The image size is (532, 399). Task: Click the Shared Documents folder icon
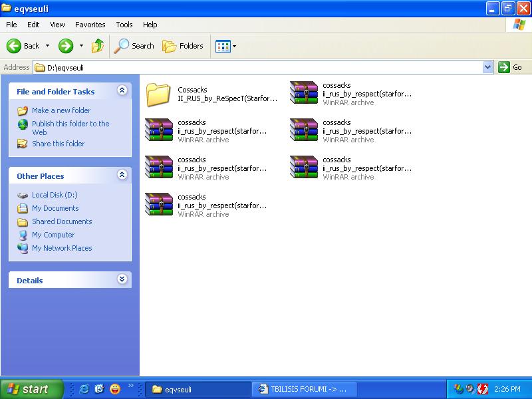pos(23,222)
